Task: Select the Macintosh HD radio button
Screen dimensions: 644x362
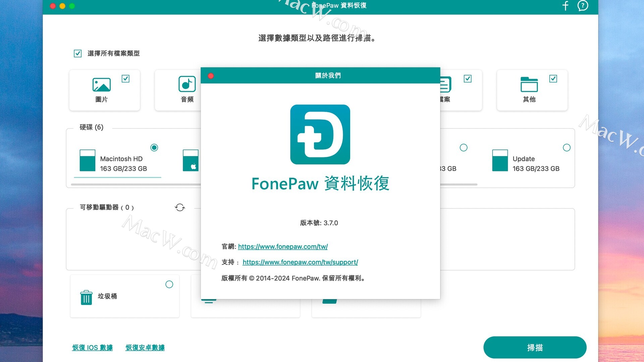Action: click(154, 147)
